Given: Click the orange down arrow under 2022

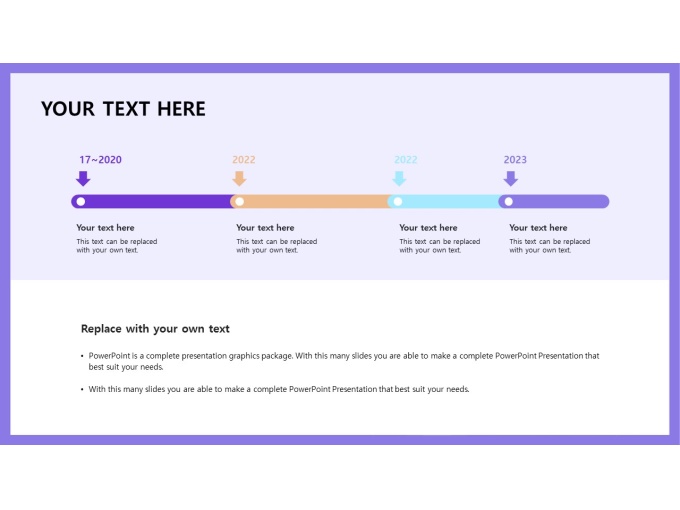Looking at the screenshot, I should tap(239, 178).
